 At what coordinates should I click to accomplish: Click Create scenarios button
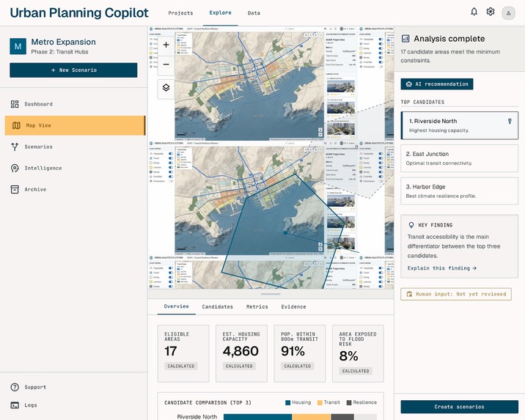click(x=459, y=407)
